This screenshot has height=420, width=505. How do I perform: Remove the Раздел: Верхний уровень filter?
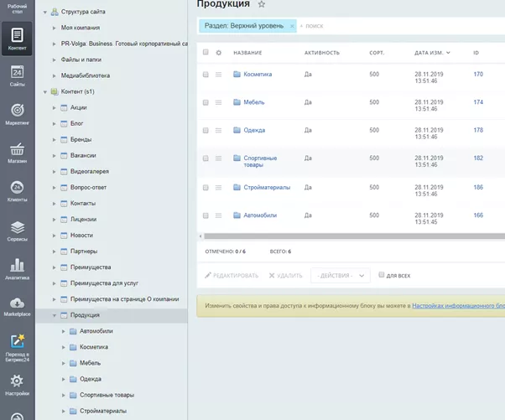click(x=292, y=26)
